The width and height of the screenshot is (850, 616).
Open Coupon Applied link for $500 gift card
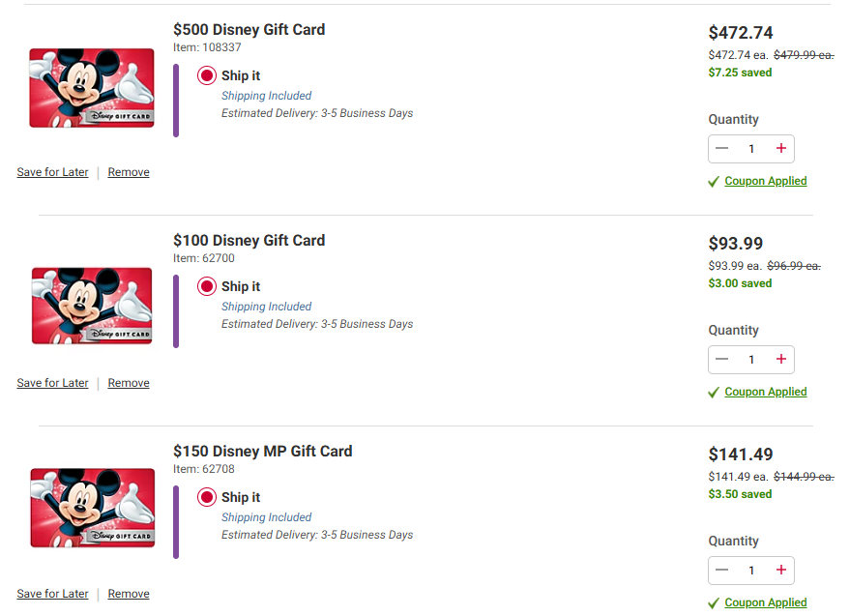[x=765, y=181]
